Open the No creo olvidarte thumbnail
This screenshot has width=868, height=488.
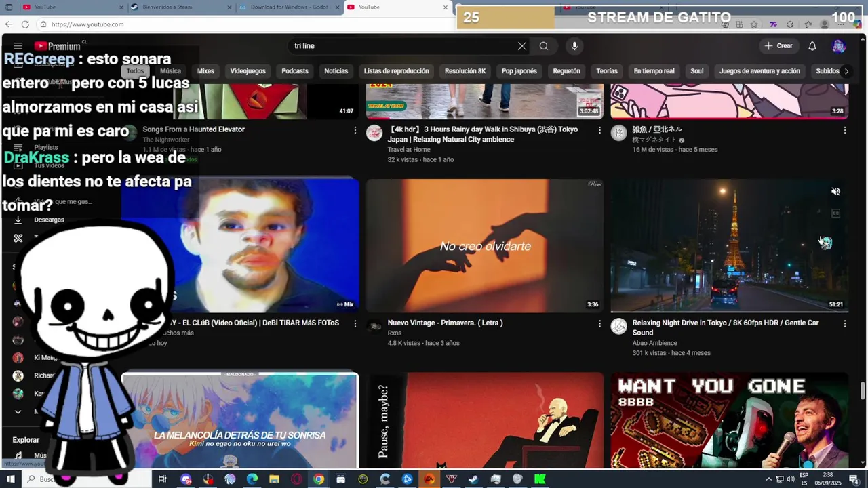[484, 245]
